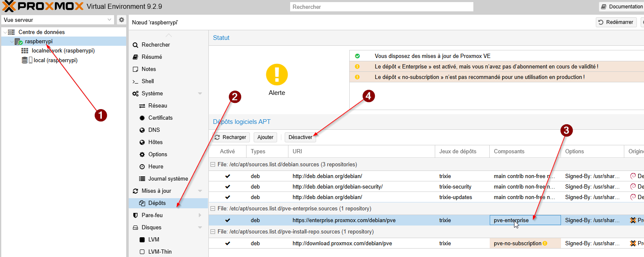Click the localnetwork grid icon
The image size is (644, 257).
tap(25, 51)
